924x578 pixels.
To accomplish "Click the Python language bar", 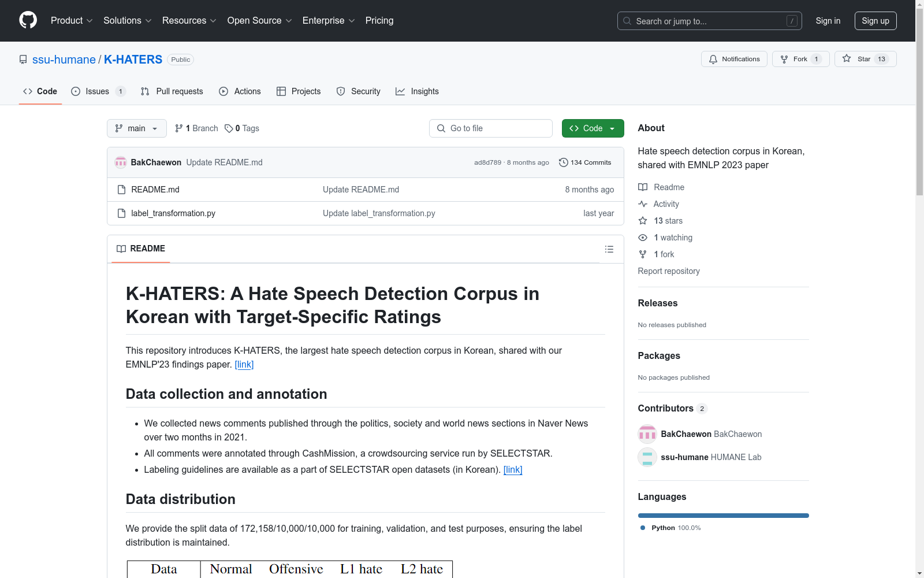I will 724,516.
